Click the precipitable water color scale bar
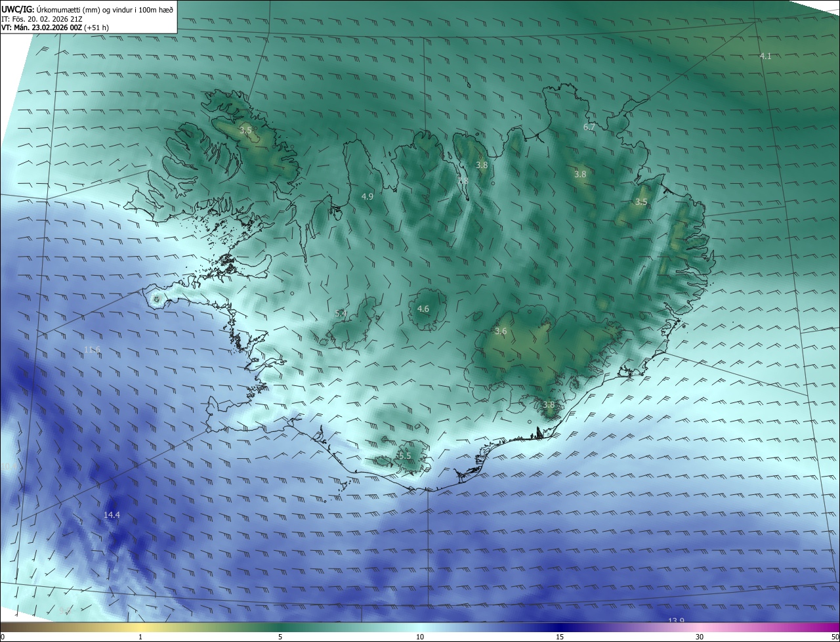This screenshot has height=642, width=840. (x=420, y=627)
